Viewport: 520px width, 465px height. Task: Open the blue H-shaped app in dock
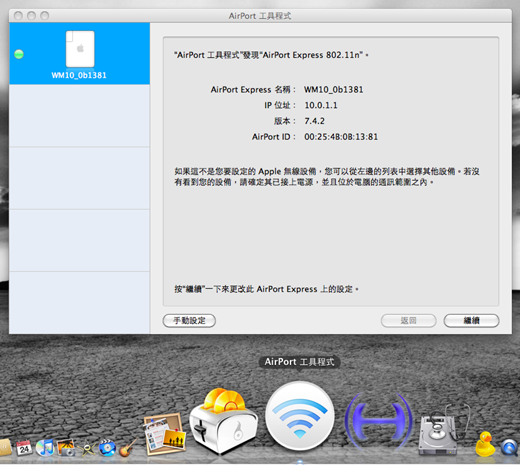[378, 421]
